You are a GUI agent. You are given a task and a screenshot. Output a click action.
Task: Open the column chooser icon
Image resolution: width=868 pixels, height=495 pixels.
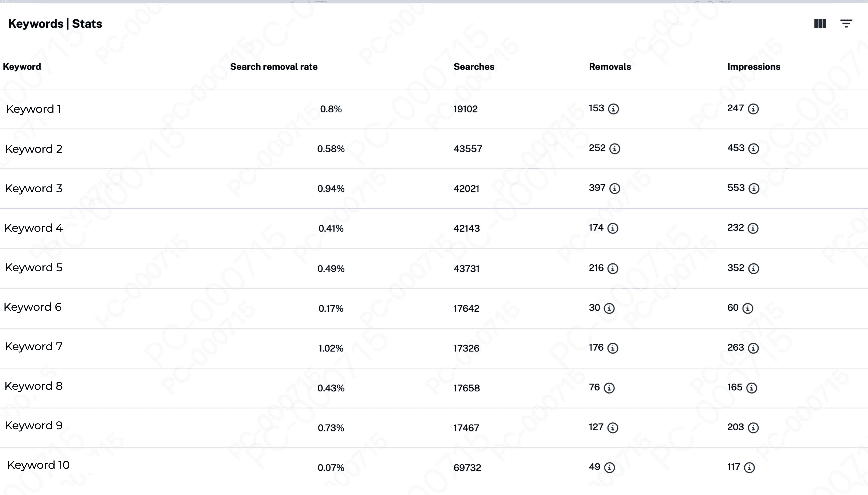click(x=820, y=24)
